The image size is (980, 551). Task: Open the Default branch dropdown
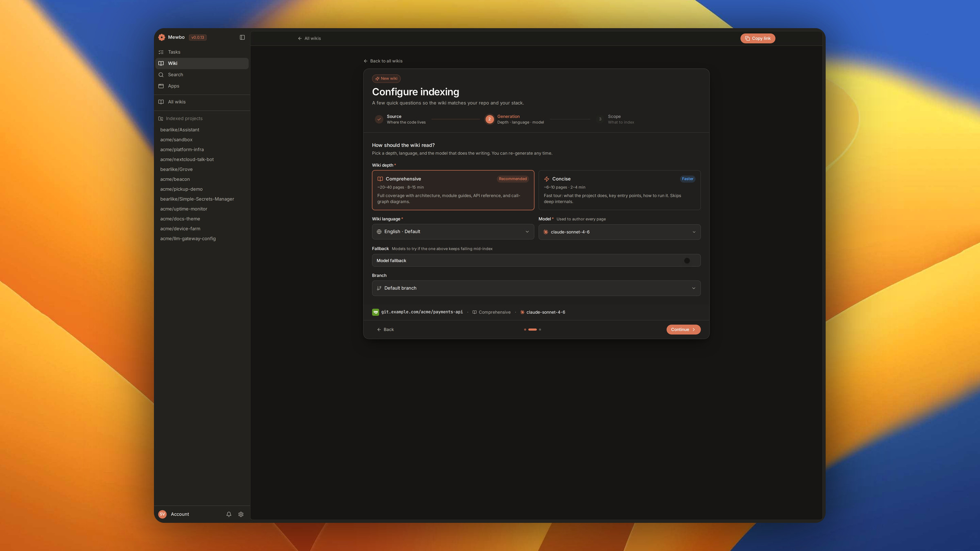point(536,288)
